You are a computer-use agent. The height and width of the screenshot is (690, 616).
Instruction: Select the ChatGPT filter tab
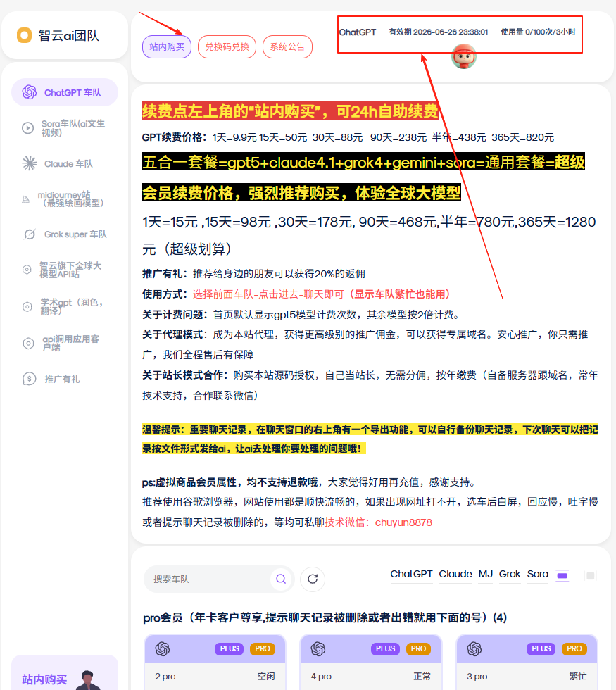[x=411, y=575]
